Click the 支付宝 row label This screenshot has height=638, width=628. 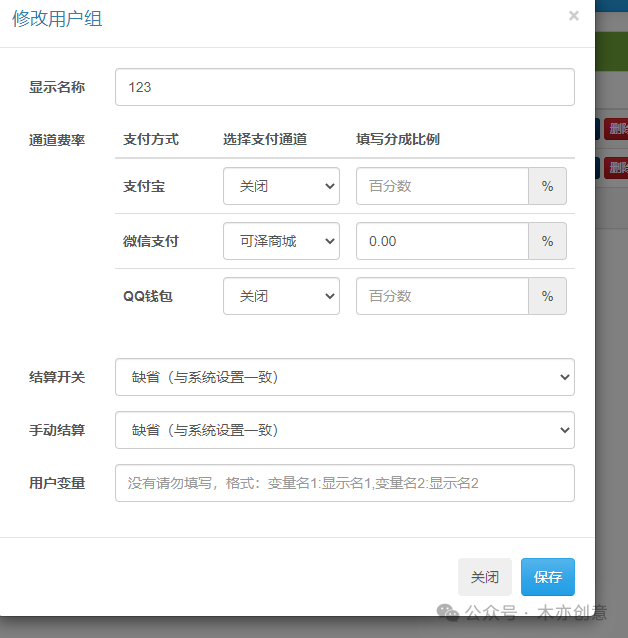144,186
